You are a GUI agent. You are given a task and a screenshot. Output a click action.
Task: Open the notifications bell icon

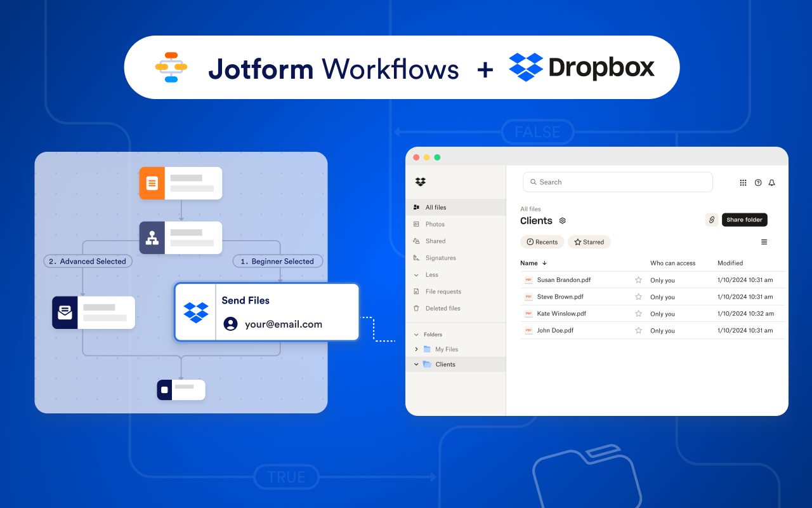click(772, 182)
